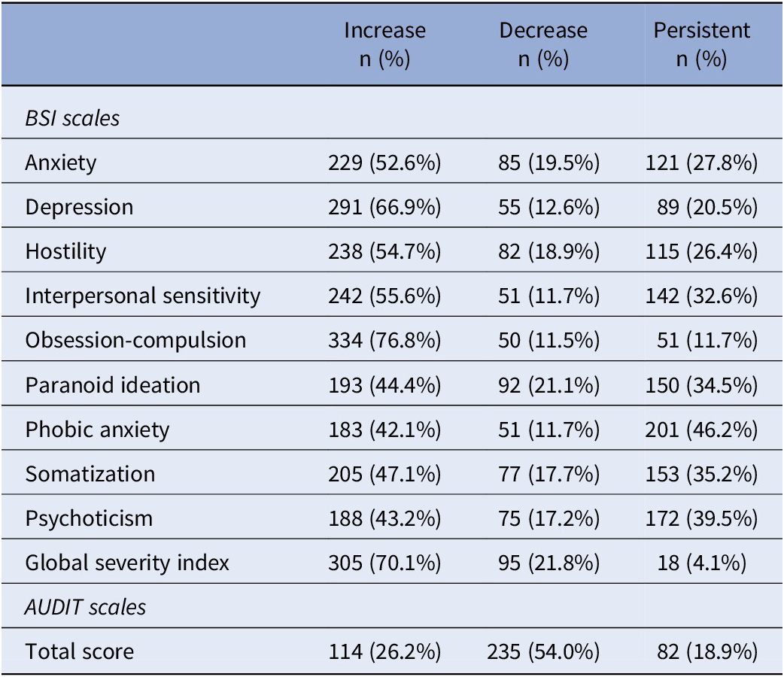Image resolution: width=784 pixels, height=677 pixels.
Task: Click the Global severity index label
Action: click(127, 563)
